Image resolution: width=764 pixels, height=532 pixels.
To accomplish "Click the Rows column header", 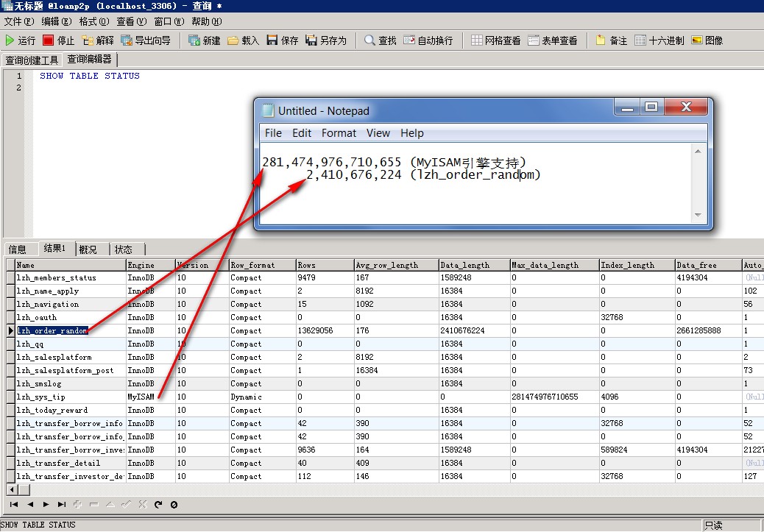I will (x=325, y=265).
